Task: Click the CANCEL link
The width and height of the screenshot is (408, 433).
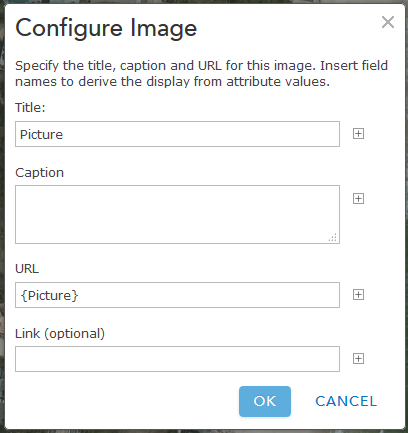Action: pyautogui.click(x=346, y=401)
